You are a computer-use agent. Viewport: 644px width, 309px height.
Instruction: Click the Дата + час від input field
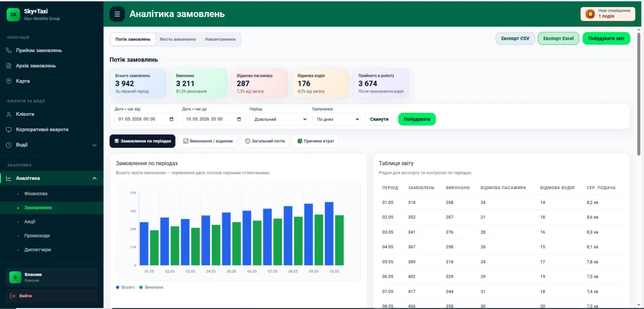(146, 119)
